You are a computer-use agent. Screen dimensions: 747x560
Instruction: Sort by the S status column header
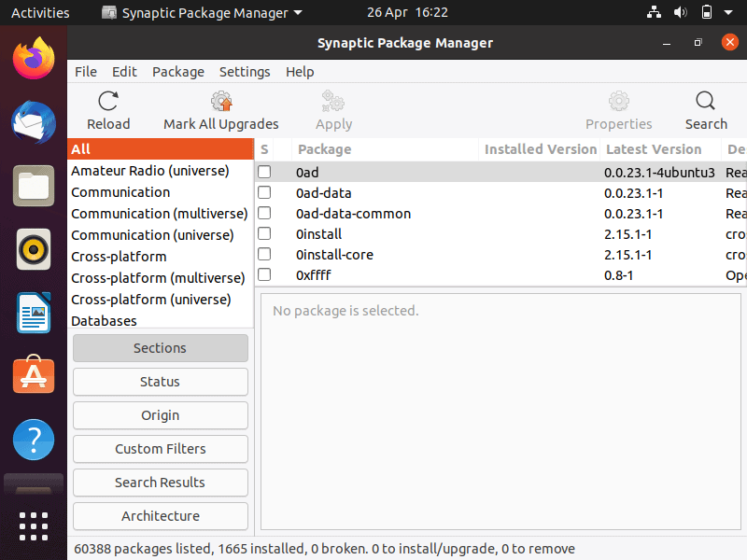click(x=264, y=149)
